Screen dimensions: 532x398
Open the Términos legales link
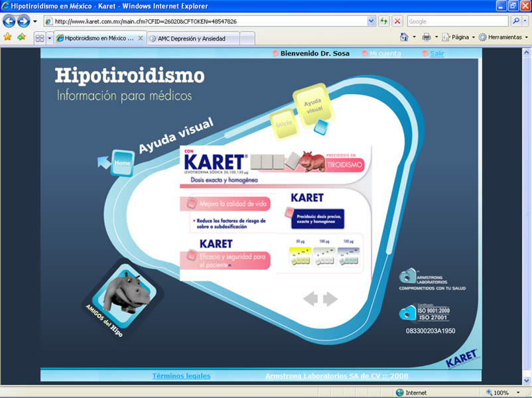click(181, 376)
